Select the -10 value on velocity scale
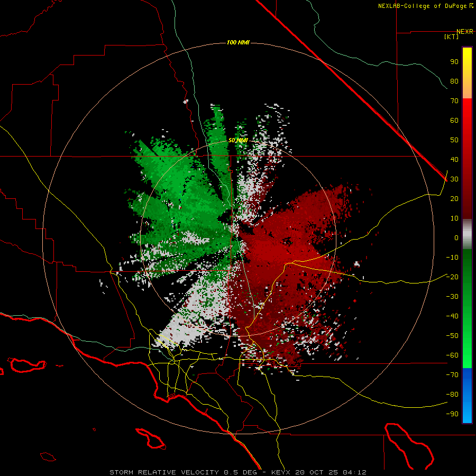Viewport: 476px width, 476px height. tap(452, 258)
